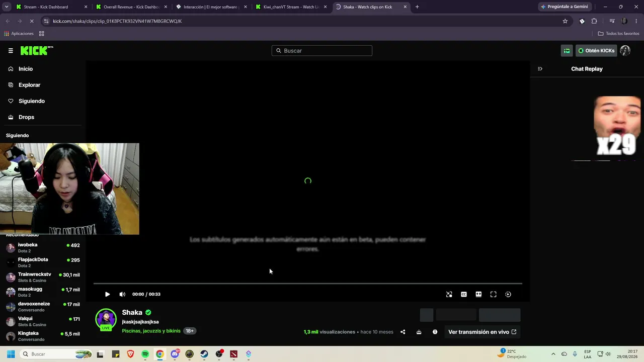Open Dota 2 from the taskbar
This screenshot has width=644, height=362.
coord(233,354)
